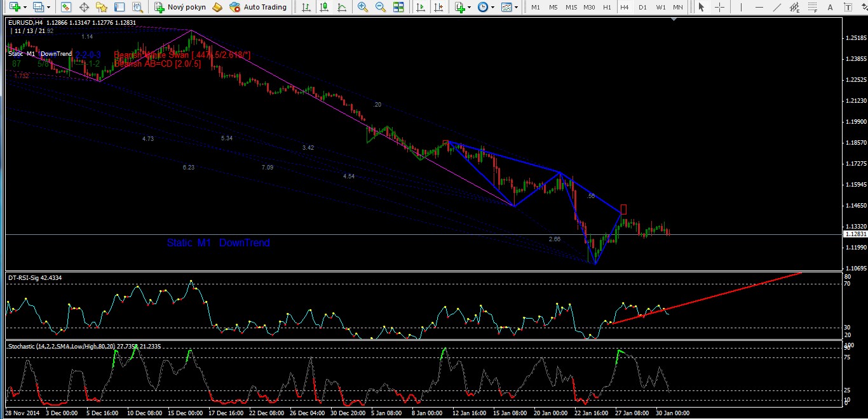Zoom out on the chart

(381, 7)
